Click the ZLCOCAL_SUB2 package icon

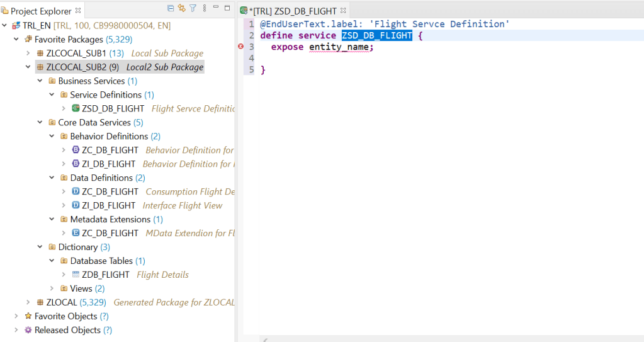point(40,67)
